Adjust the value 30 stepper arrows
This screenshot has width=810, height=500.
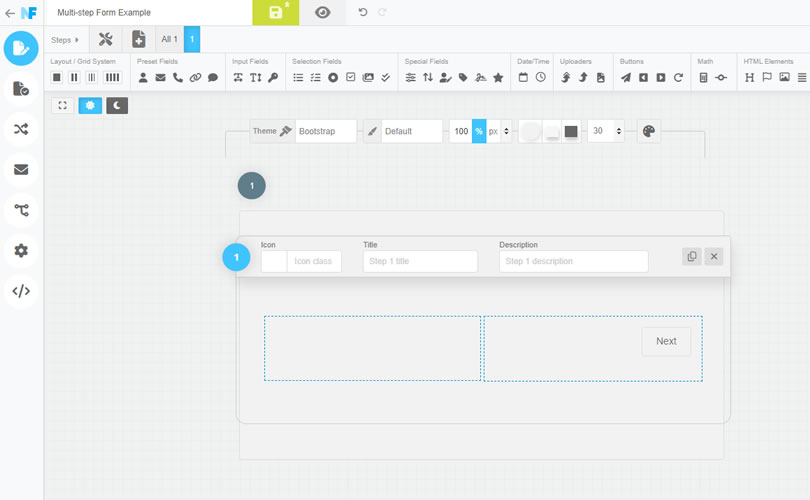(618, 131)
